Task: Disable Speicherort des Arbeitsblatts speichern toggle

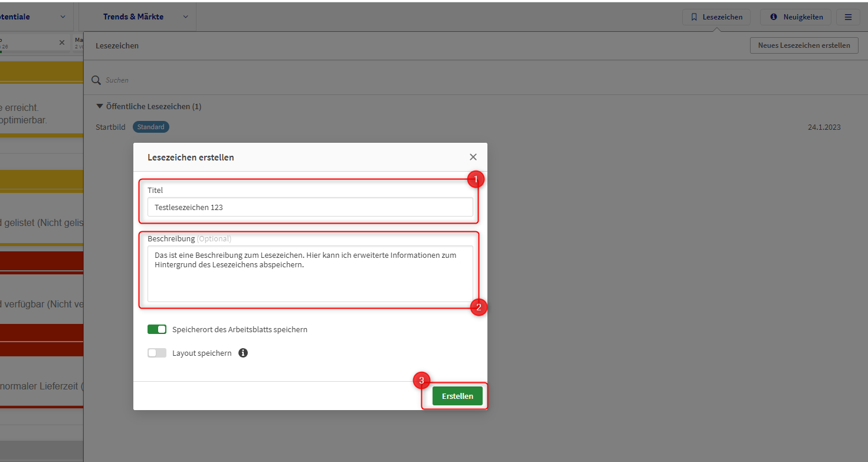Action: pyautogui.click(x=157, y=329)
